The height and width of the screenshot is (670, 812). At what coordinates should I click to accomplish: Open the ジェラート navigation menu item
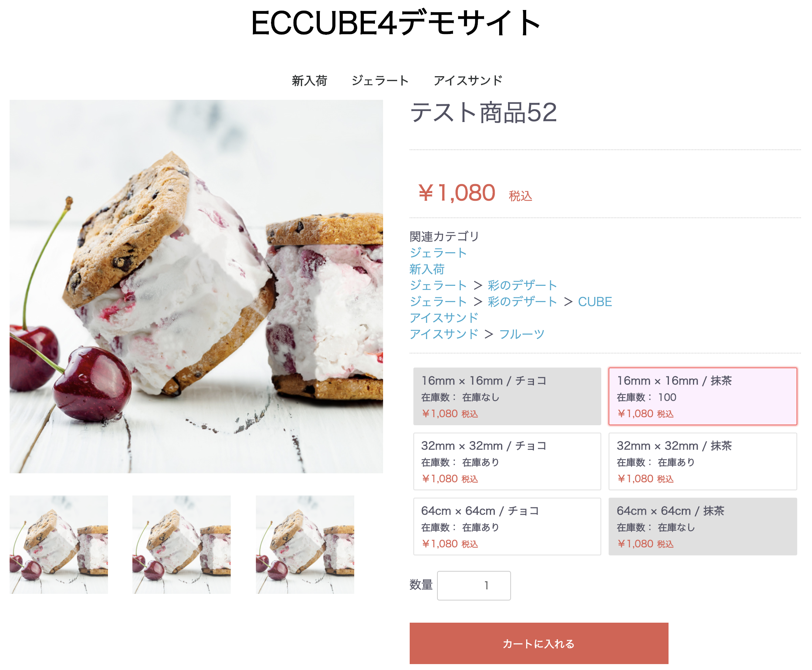[380, 81]
